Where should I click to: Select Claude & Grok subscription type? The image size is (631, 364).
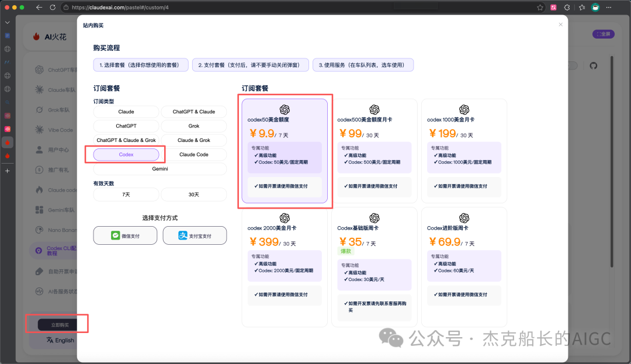click(x=193, y=140)
